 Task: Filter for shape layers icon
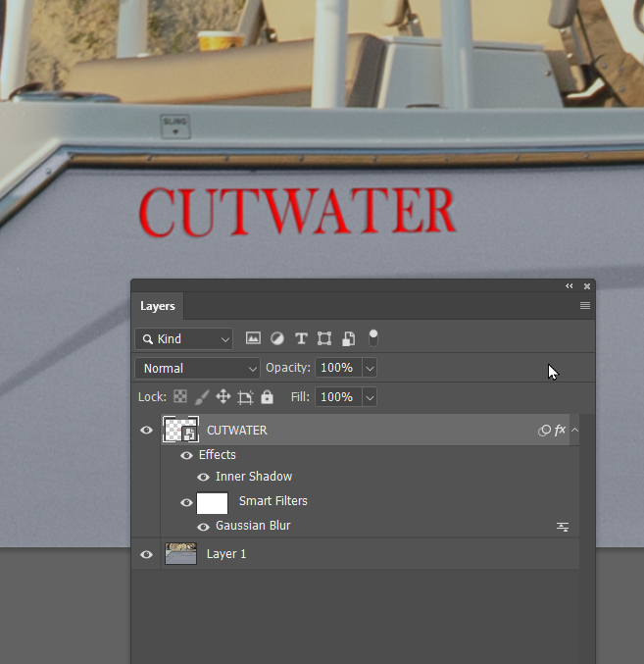pos(324,338)
